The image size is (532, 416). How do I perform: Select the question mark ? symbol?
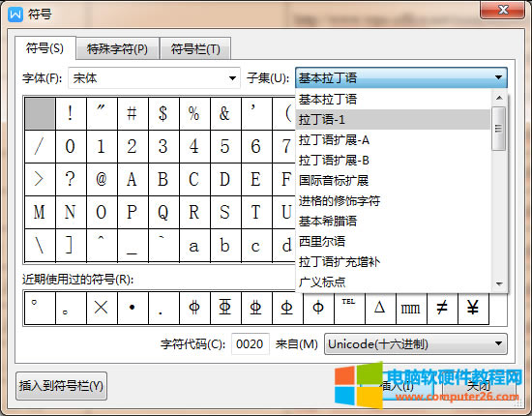click(x=71, y=179)
